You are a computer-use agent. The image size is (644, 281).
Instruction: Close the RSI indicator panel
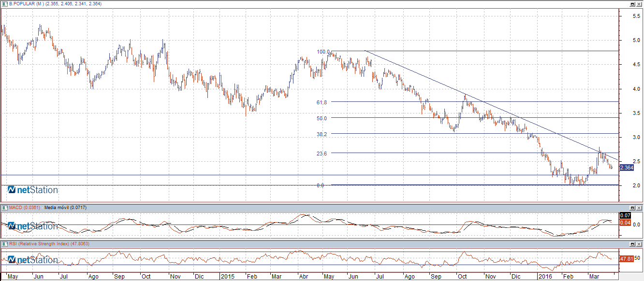coord(639,244)
